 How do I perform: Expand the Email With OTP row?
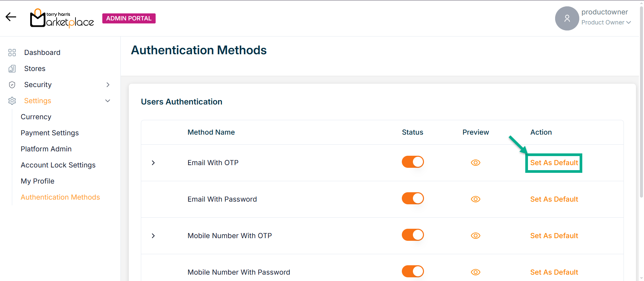tap(153, 163)
